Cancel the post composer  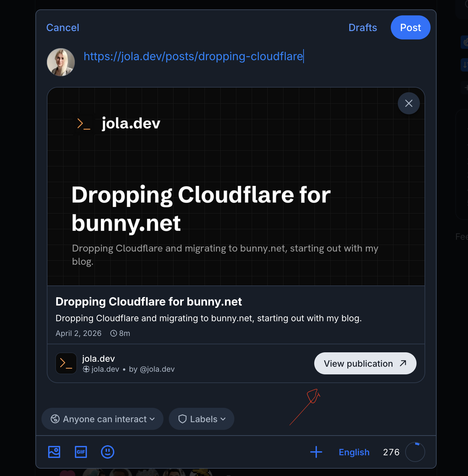(63, 27)
